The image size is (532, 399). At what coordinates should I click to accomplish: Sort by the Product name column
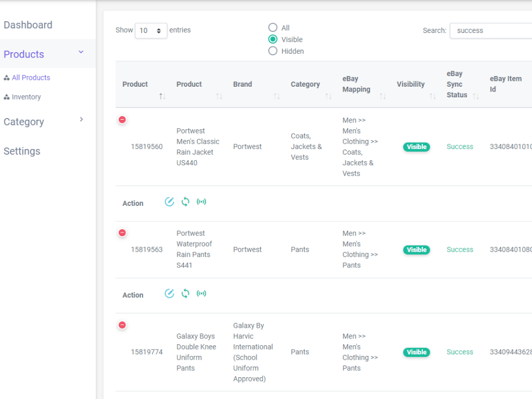[219, 96]
